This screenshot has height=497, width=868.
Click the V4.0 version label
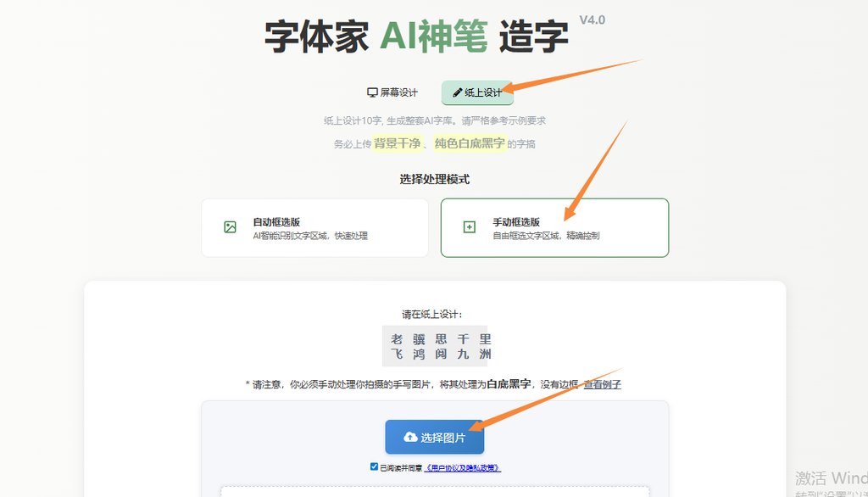pyautogui.click(x=593, y=20)
